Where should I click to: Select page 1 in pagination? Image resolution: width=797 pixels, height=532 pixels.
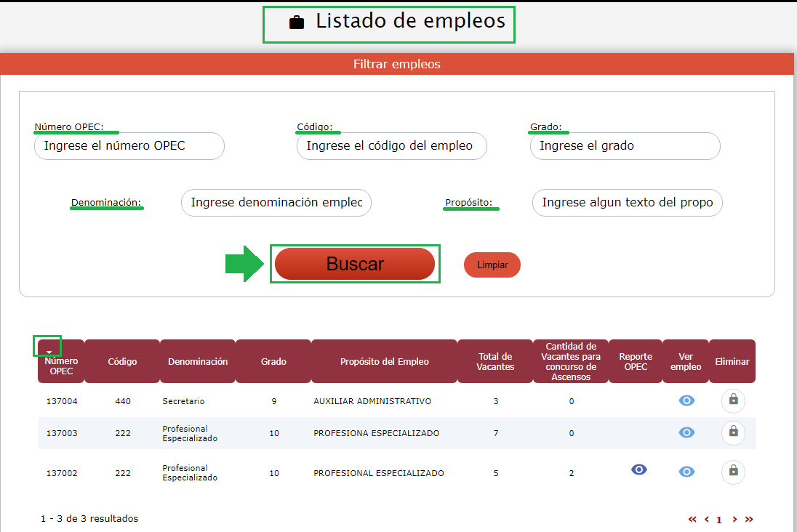pyautogui.click(x=719, y=520)
